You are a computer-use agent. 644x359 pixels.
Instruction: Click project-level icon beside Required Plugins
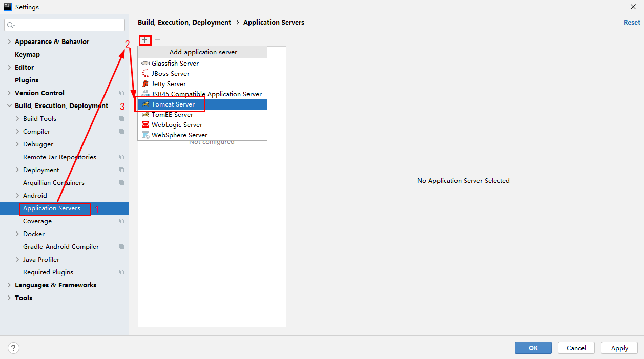tap(121, 272)
